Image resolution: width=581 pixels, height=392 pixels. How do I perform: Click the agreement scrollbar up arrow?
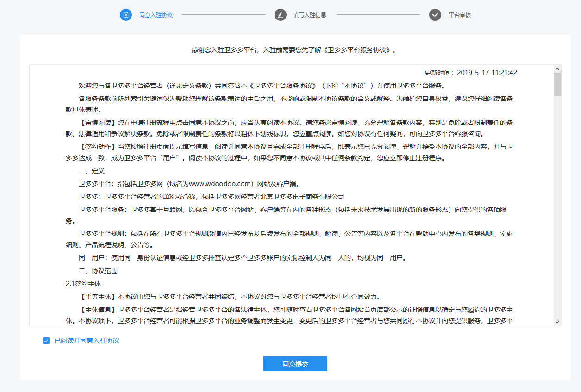point(557,68)
